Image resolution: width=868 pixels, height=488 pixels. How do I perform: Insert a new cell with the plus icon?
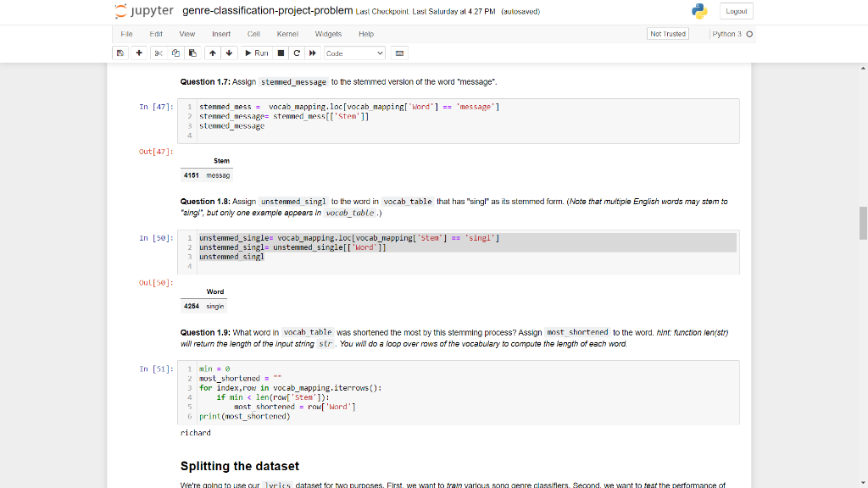pos(138,53)
